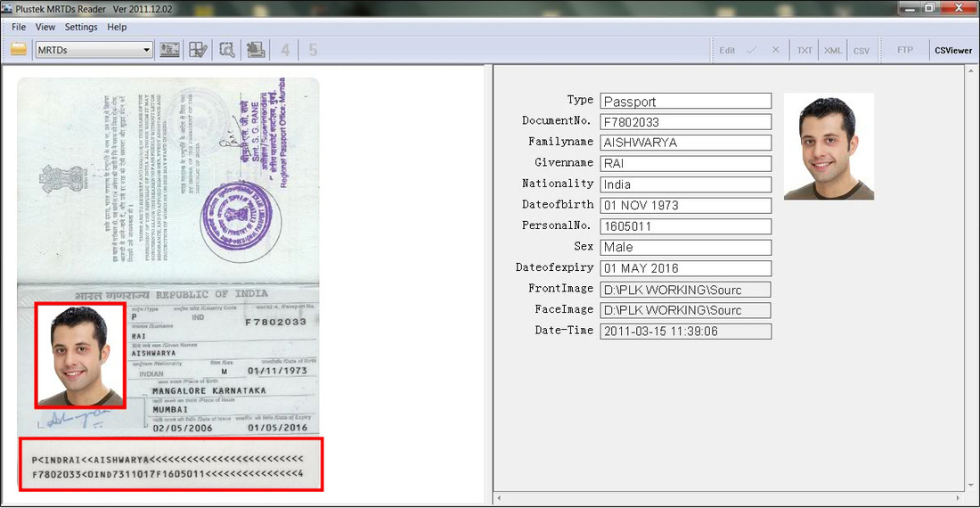The height and width of the screenshot is (508, 980).
Task: Expand the MRTDs document type dropdown
Action: click(x=147, y=50)
